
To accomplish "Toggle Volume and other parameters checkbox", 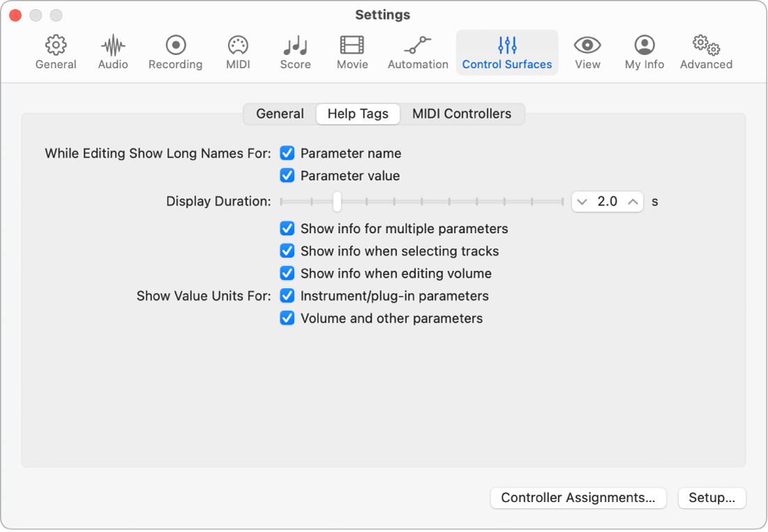I will (287, 318).
